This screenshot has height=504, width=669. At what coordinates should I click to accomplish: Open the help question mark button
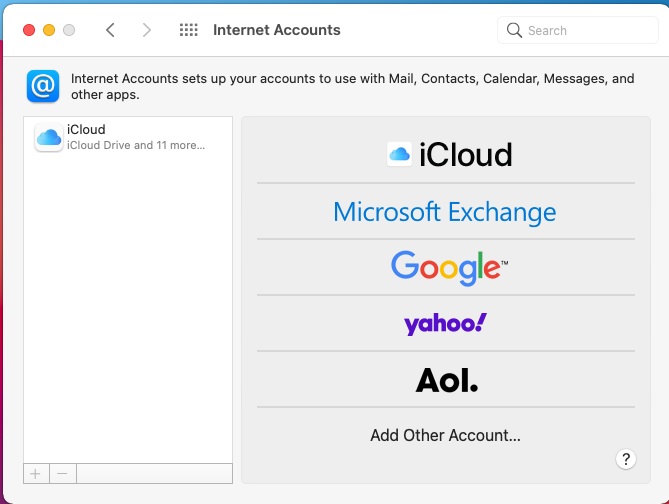626,459
